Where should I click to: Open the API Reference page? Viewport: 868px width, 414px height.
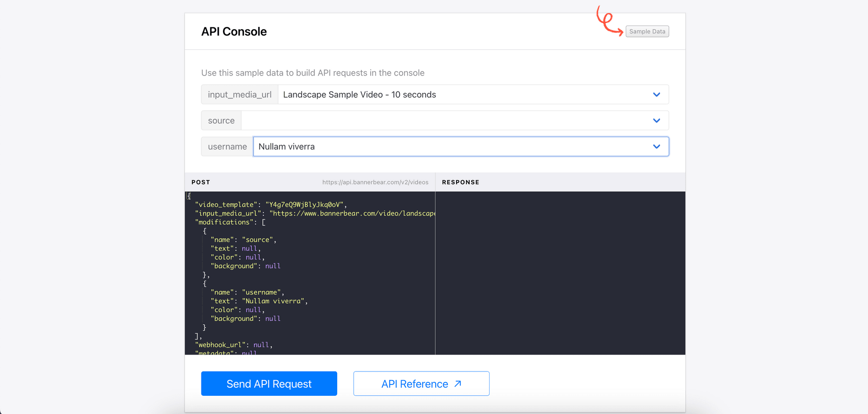[x=421, y=383]
